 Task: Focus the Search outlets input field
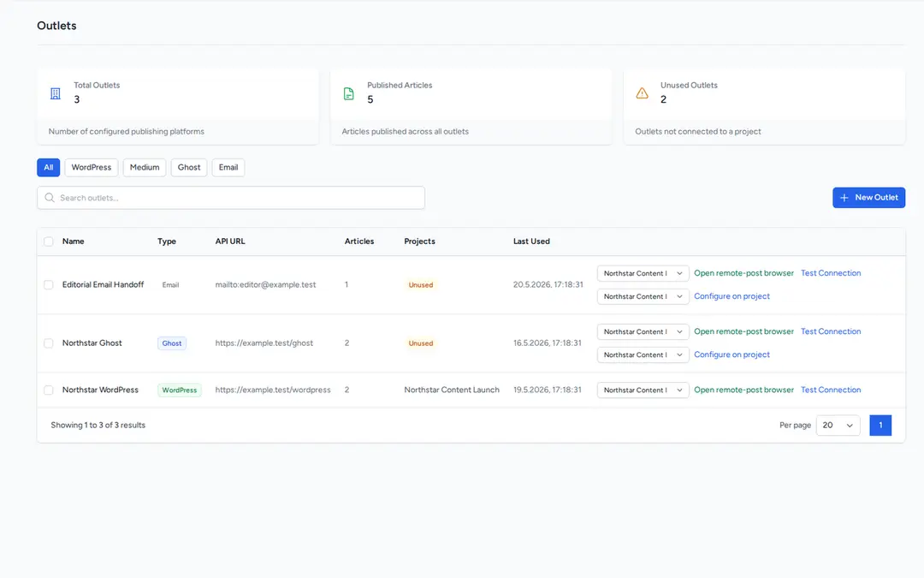pos(231,198)
